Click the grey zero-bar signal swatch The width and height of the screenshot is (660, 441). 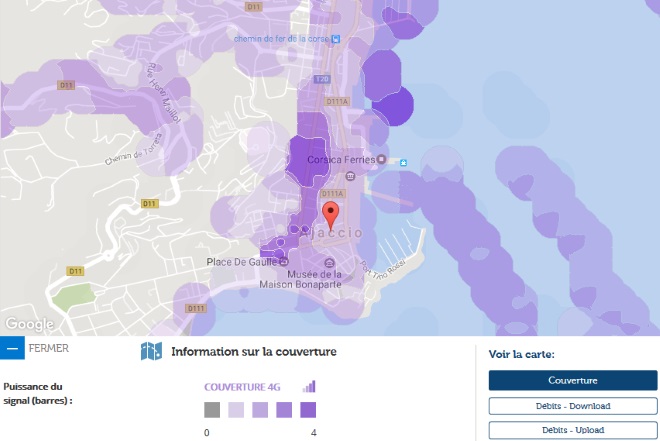point(212,410)
